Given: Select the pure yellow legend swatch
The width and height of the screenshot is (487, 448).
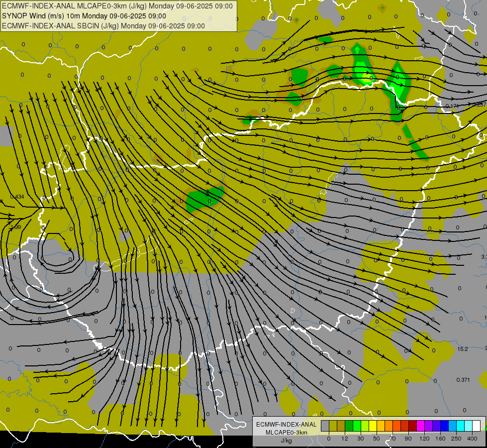Looking at the screenshot, I should point(373,426).
